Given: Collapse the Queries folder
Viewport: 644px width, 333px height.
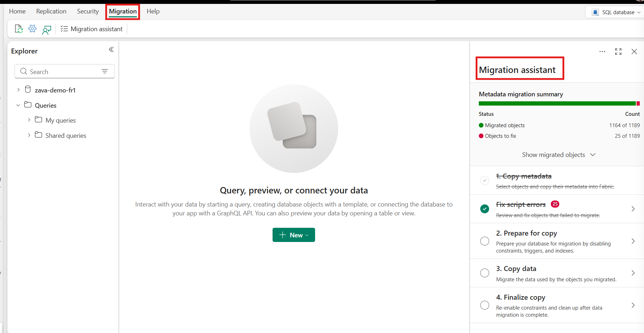Looking at the screenshot, I should [x=18, y=105].
